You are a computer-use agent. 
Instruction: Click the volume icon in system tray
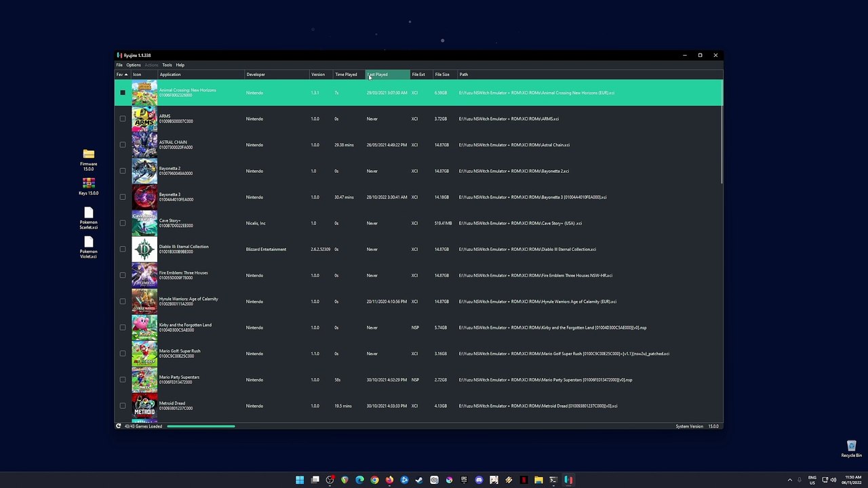pyautogui.click(x=833, y=480)
